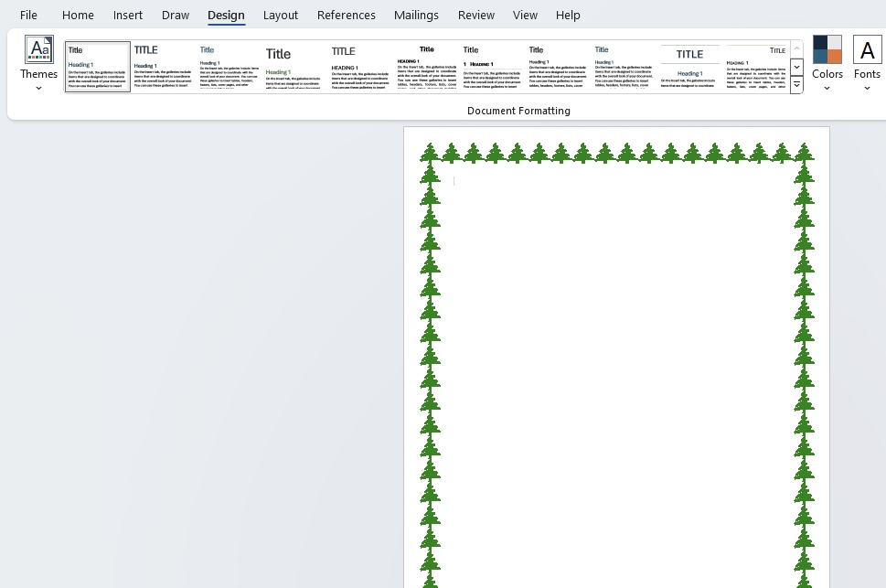Expand the Colors dropdown chevron

(x=827, y=88)
